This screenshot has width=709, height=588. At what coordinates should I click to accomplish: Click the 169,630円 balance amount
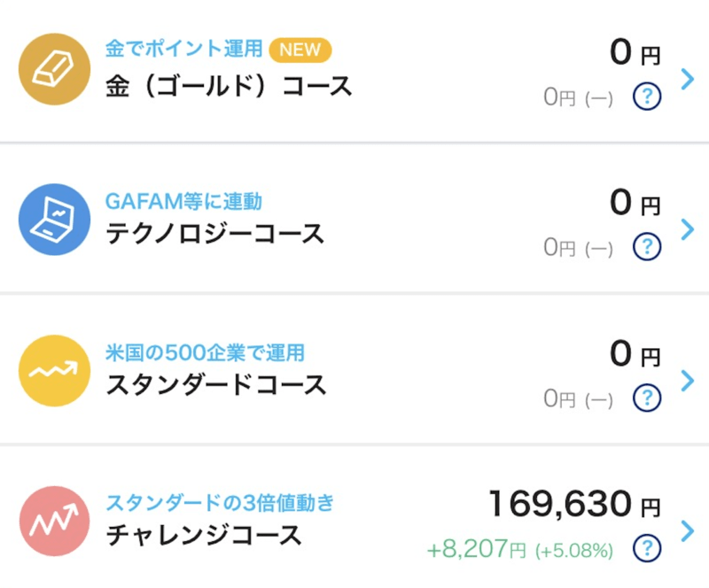(x=574, y=503)
